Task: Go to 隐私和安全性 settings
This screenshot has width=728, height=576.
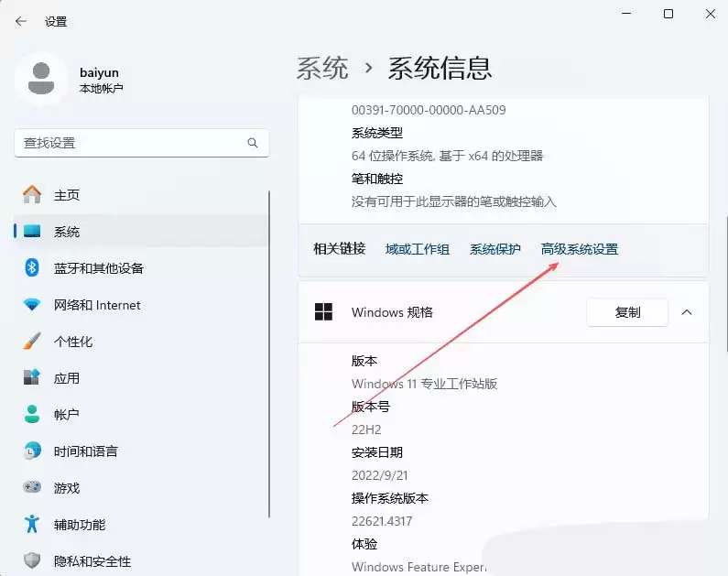Action: pos(92,561)
